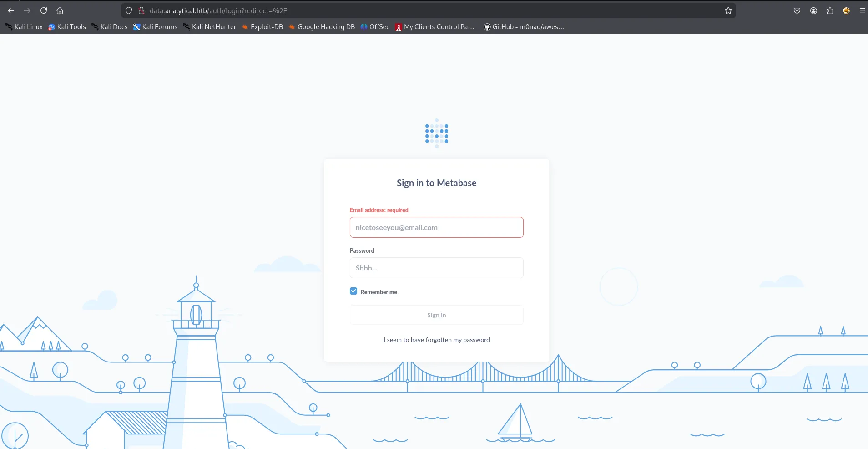Click the insecure connection padlock icon
Viewport: 868px width, 449px height.
click(141, 10)
